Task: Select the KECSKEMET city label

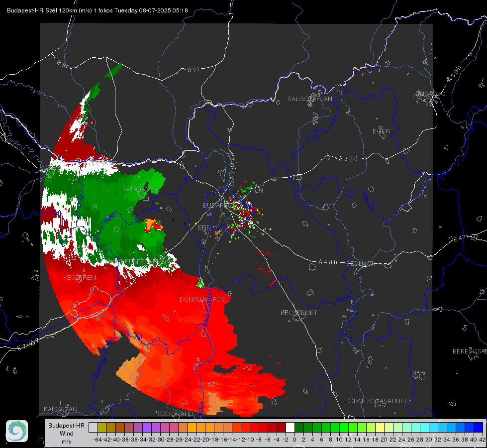Action: 299,313
